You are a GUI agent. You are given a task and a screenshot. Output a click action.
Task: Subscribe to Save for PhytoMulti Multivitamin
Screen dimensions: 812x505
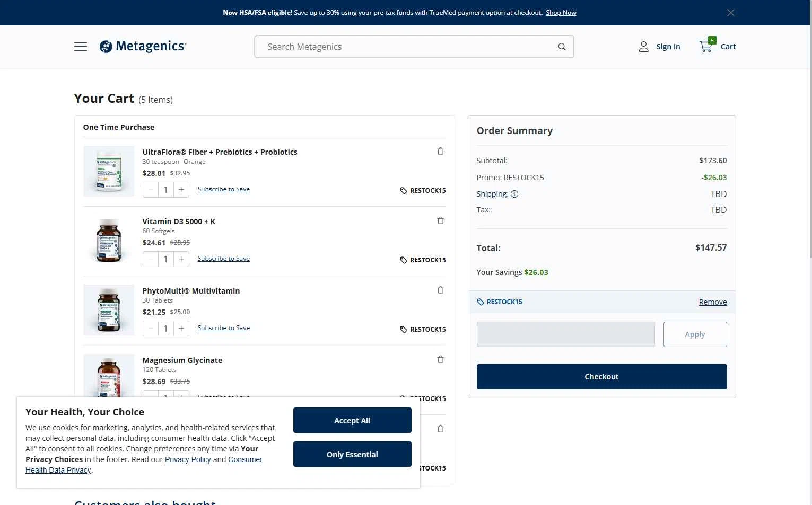pyautogui.click(x=223, y=328)
